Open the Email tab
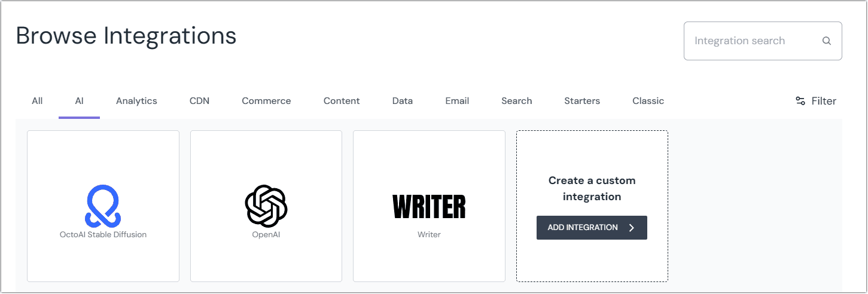 point(457,101)
